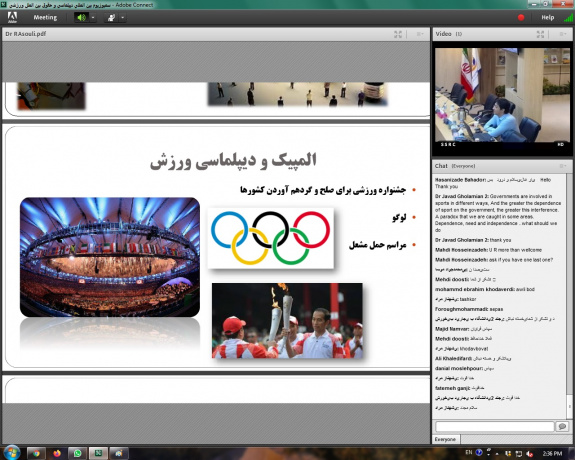Open Firefox from the taskbar
575x460 pixels.
57,453
